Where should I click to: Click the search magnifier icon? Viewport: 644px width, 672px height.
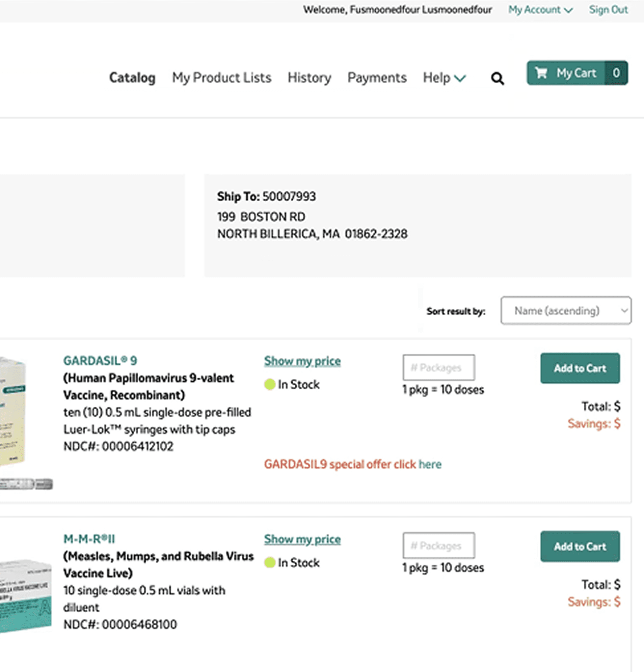(497, 78)
